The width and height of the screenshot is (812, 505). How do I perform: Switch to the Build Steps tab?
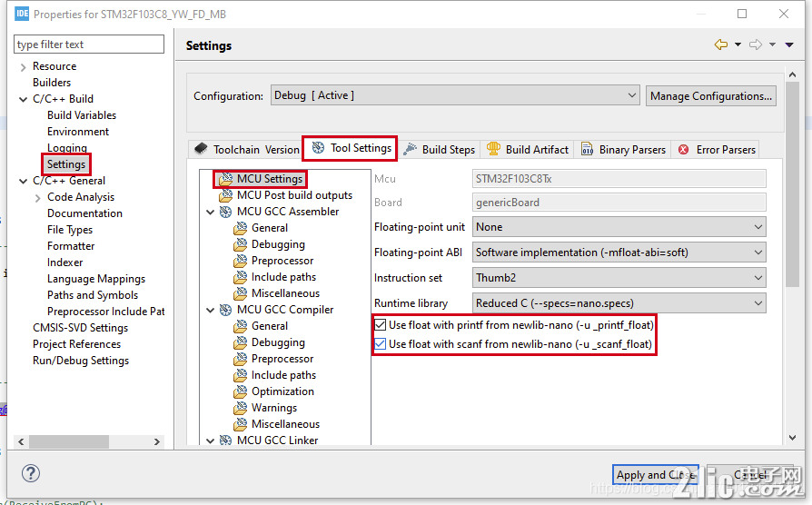(x=439, y=149)
